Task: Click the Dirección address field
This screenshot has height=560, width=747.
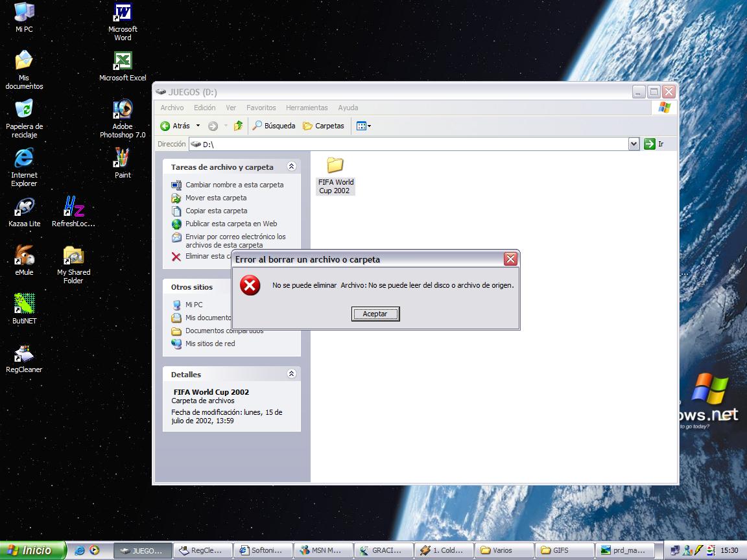Action: 409,144
